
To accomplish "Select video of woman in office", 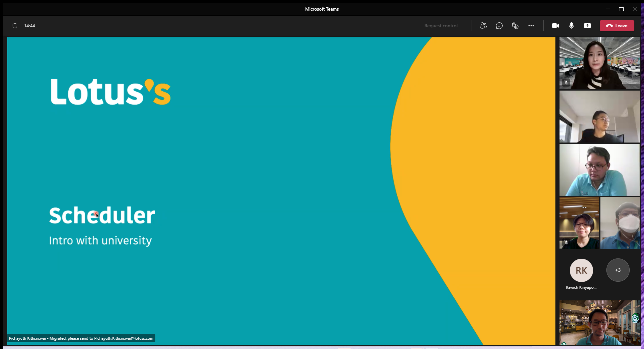I will (599, 63).
